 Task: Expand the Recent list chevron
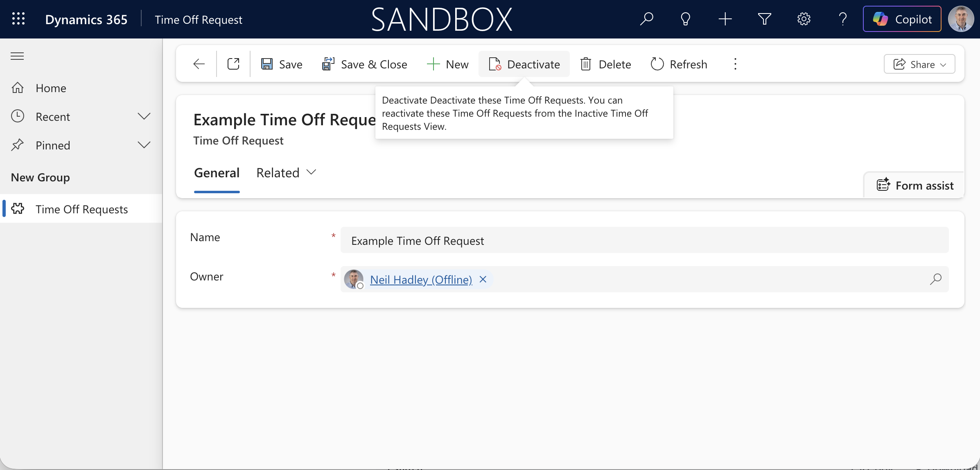pyautogui.click(x=144, y=116)
